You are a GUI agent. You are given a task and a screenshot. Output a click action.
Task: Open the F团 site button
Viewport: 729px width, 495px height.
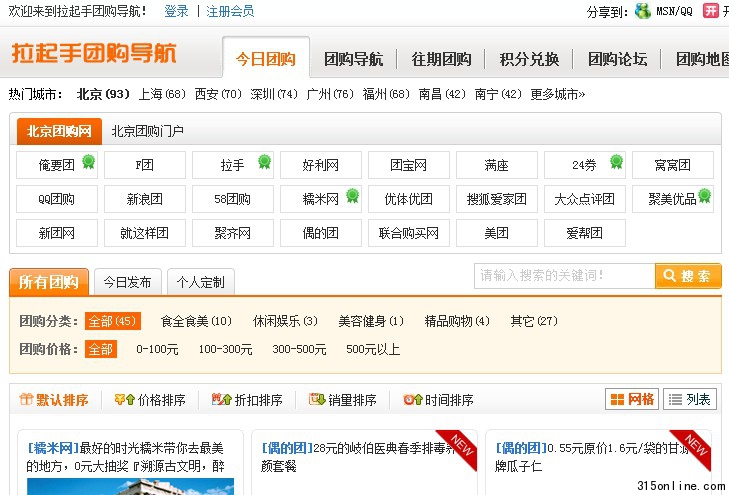145,165
